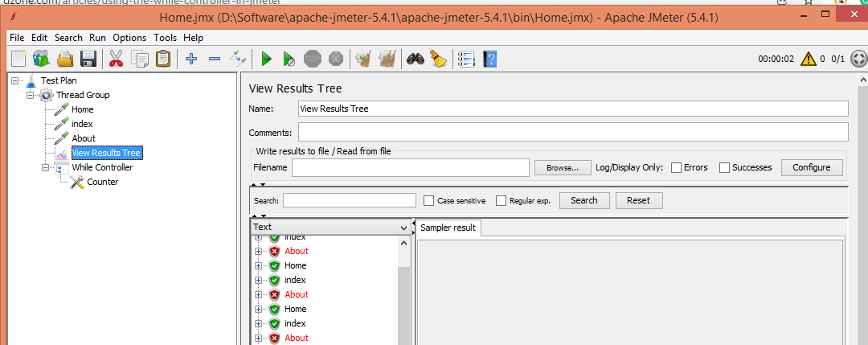Reset search using yellow broom icon

tap(439, 59)
